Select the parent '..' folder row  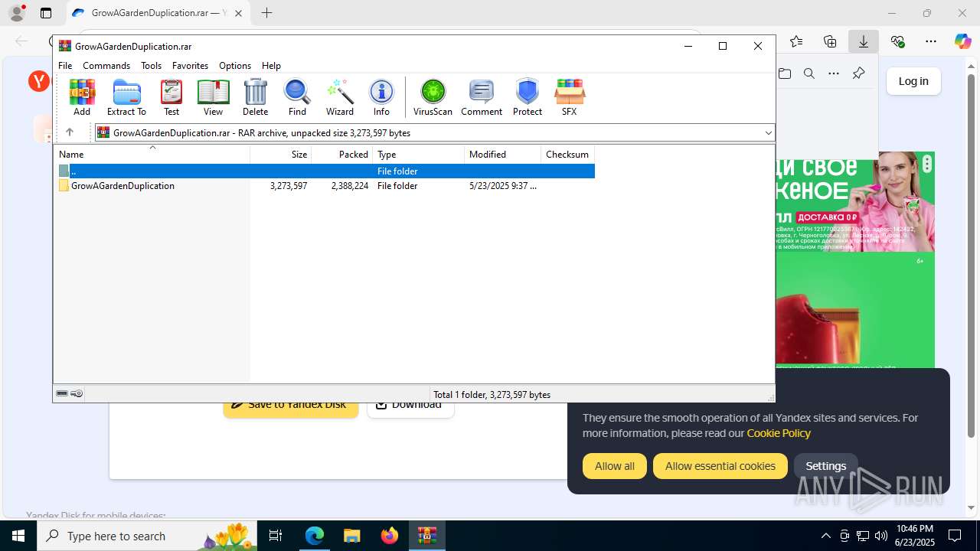click(325, 171)
